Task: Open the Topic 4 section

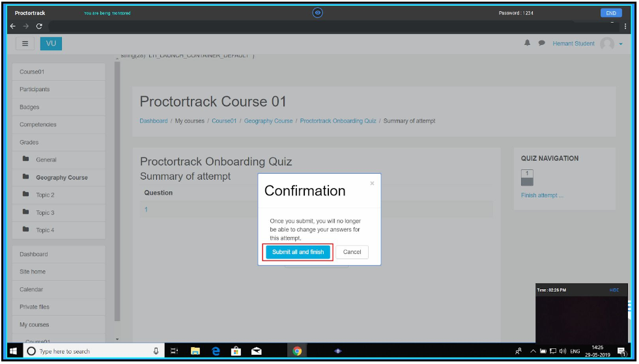Action: click(x=59, y=230)
